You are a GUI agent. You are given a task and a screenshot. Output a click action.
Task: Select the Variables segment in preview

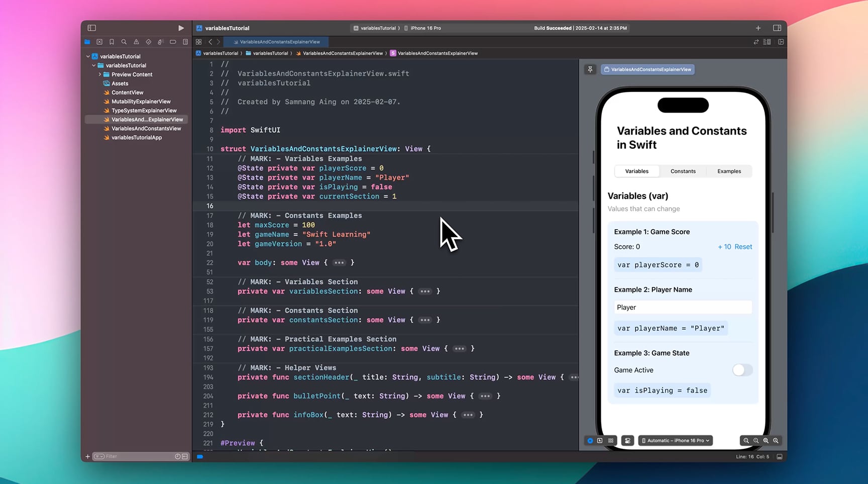point(637,171)
